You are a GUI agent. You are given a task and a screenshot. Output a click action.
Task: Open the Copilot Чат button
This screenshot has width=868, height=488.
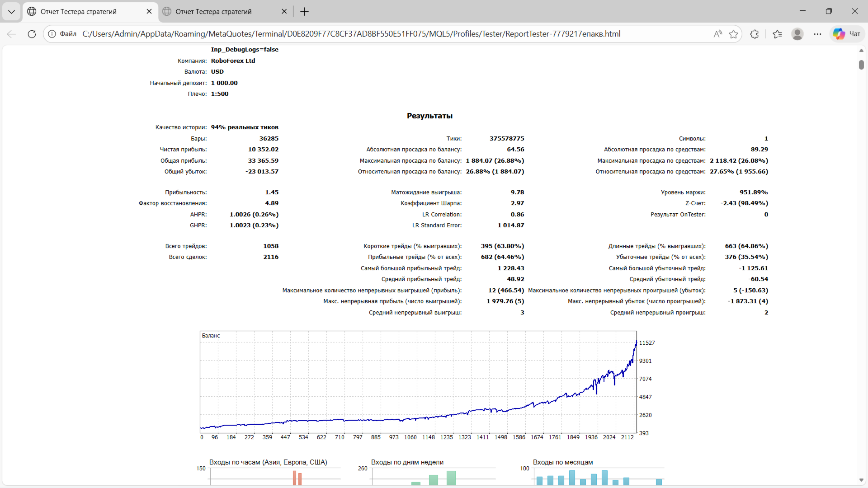coord(847,34)
